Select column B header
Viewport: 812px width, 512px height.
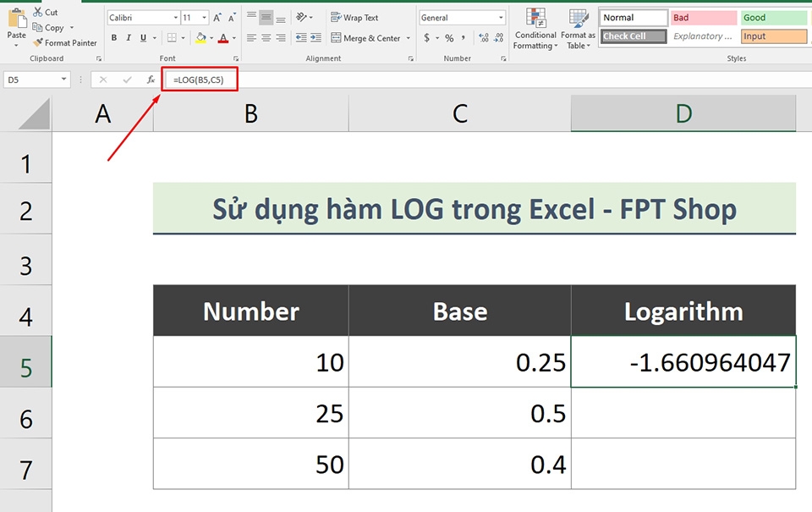(x=251, y=113)
